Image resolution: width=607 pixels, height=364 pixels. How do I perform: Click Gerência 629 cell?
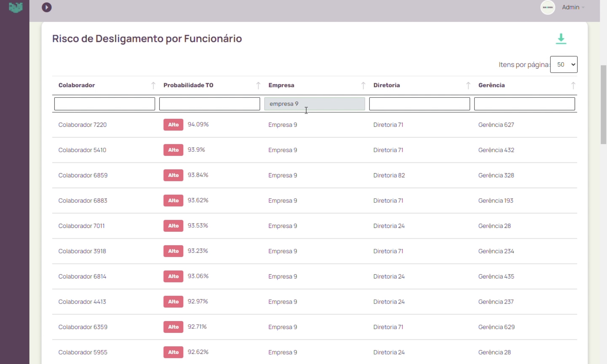coord(496,327)
